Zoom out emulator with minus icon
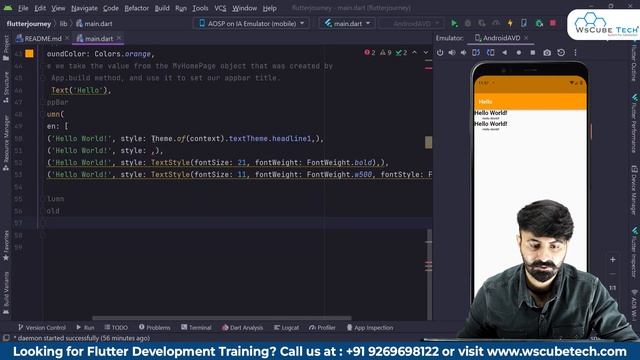The image size is (640, 360). click(613, 274)
